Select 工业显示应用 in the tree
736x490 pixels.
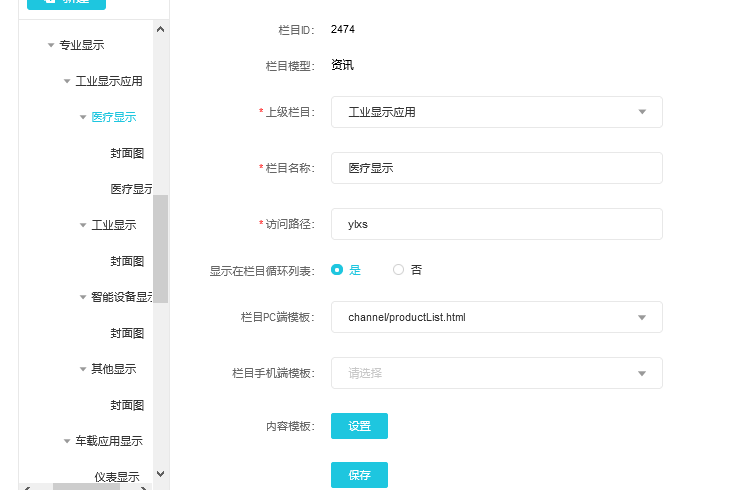click(x=109, y=81)
